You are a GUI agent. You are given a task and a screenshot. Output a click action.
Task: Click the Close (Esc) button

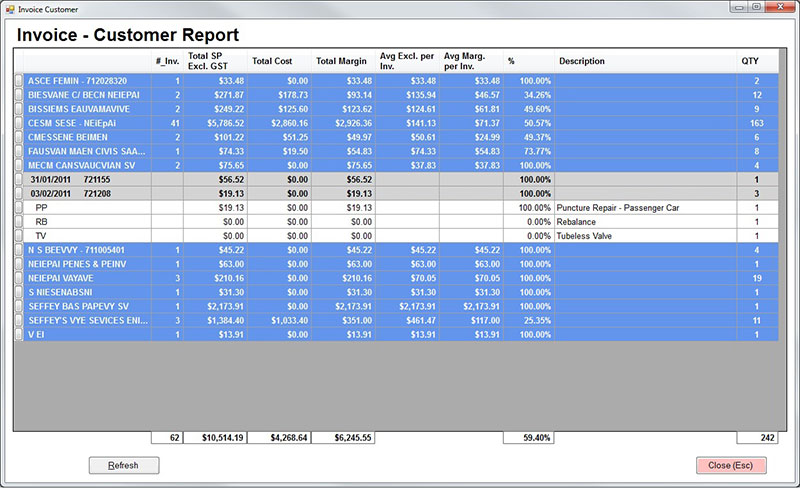pyautogui.click(x=731, y=465)
